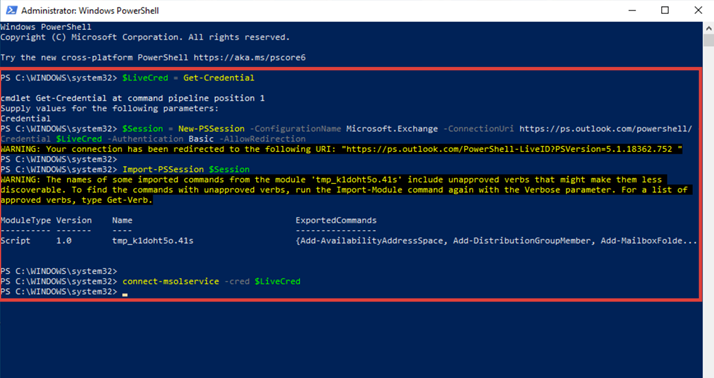714x378 pixels.
Task: Click the Get-Credential command text
Action: (x=219, y=78)
